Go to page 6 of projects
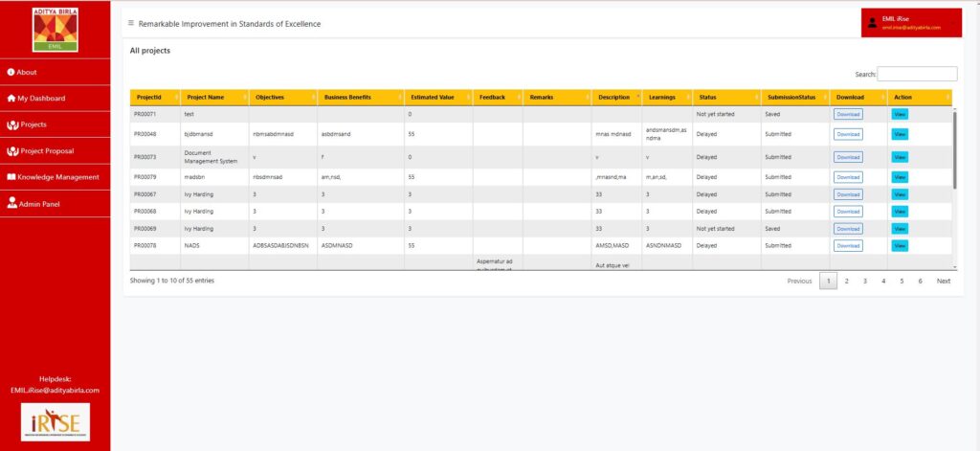Screen dimensions: 980x451 click(920, 281)
